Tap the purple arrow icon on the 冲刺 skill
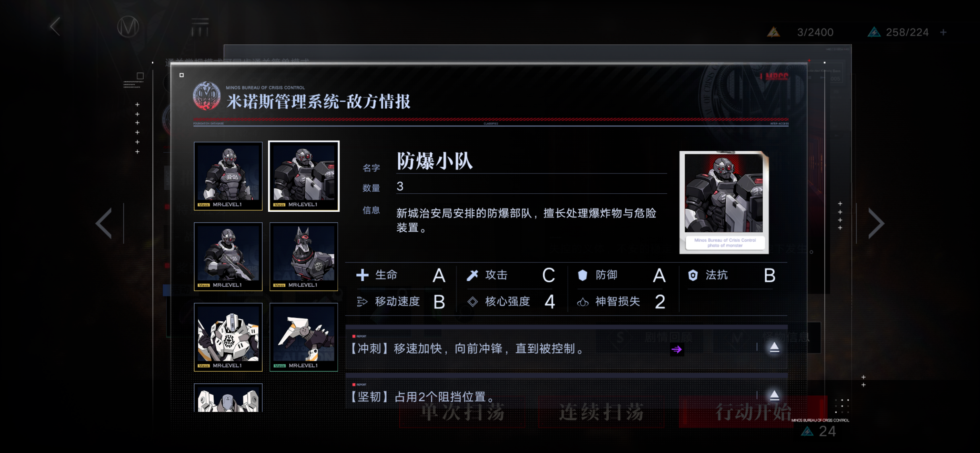980x453 pixels. pos(676,349)
